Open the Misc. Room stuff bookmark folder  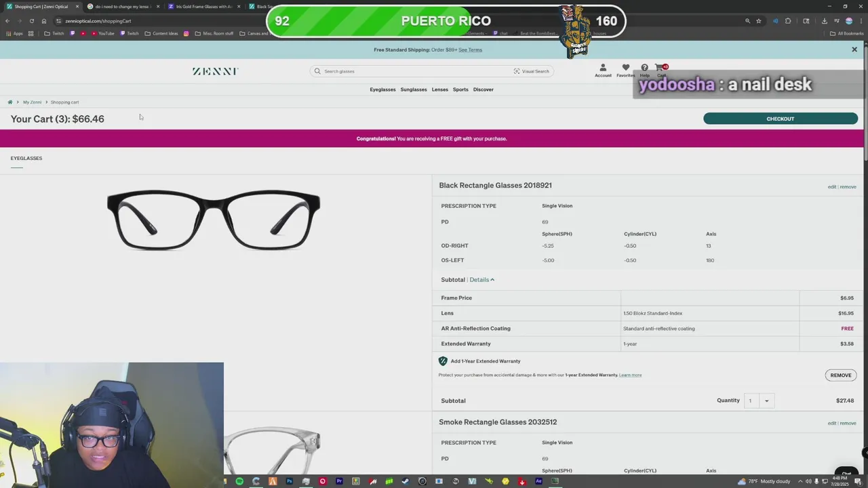(x=214, y=33)
